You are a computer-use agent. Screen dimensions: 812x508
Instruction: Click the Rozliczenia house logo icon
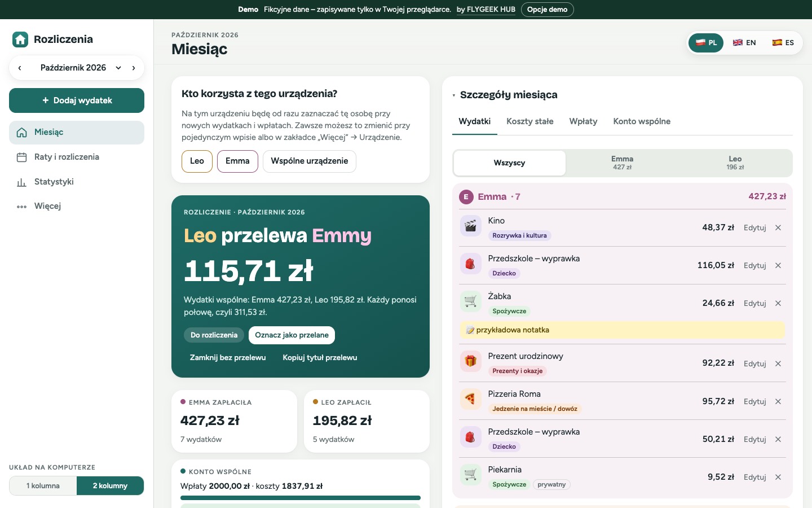(x=20, y=39)
